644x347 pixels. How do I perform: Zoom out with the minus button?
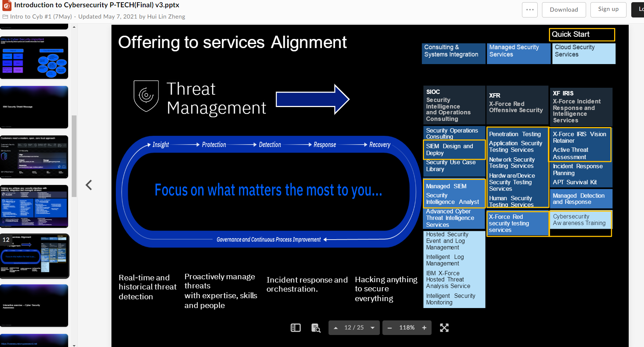click(390, 328)
